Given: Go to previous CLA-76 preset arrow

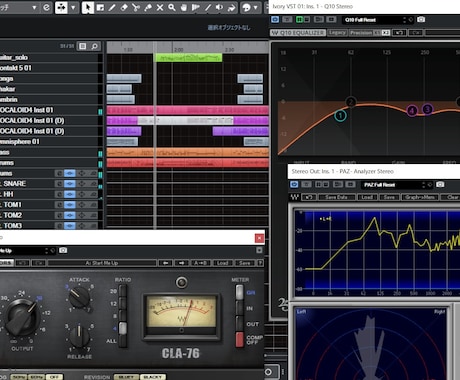Looking at the screenshot, I should point(165,263).
